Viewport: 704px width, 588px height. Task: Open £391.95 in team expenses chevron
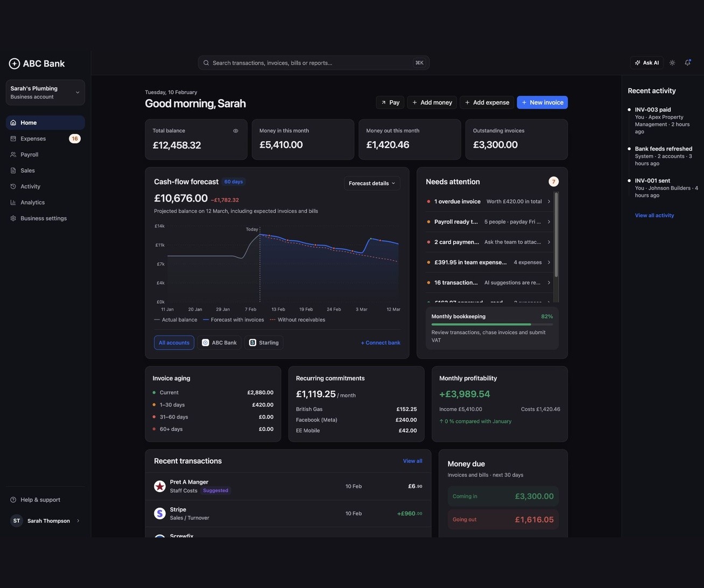(x=549, y=262)
